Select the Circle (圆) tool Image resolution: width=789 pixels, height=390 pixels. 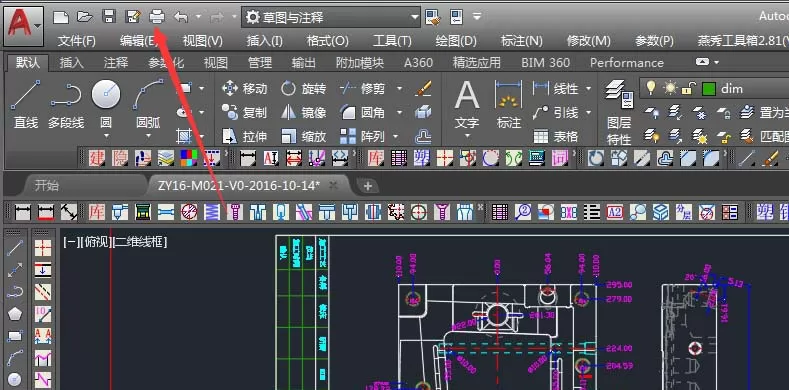[106, 104]
